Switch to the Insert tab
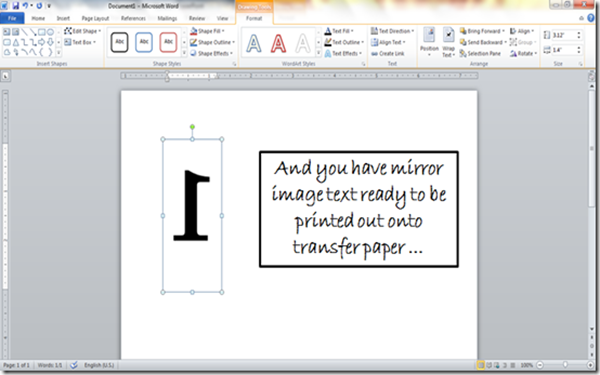600x375 pixels. [63, 18]
